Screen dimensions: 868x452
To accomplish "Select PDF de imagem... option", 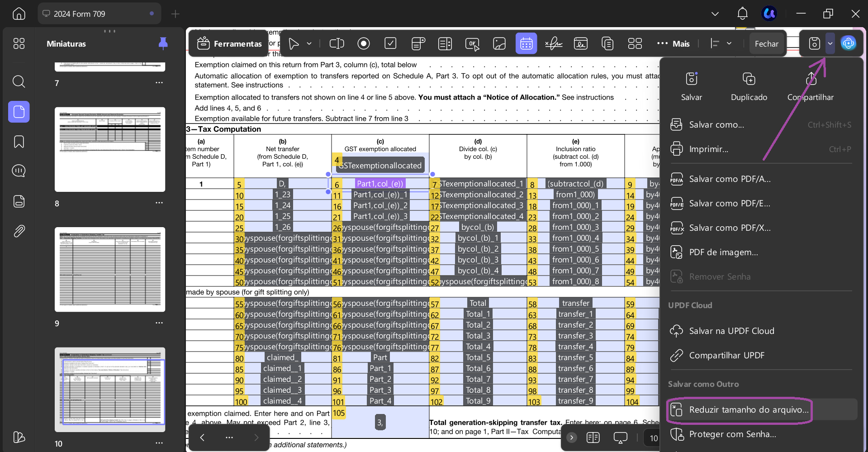I will [x=761, y=252].
